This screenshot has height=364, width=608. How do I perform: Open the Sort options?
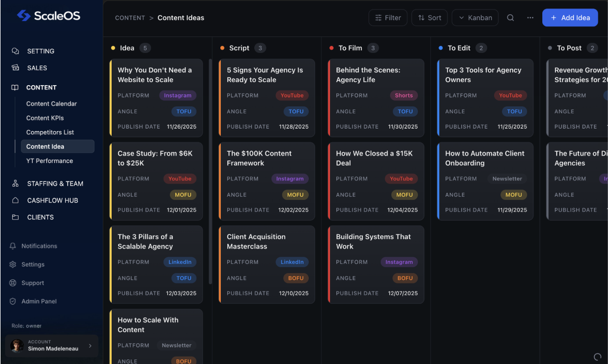tap(429, 17)
